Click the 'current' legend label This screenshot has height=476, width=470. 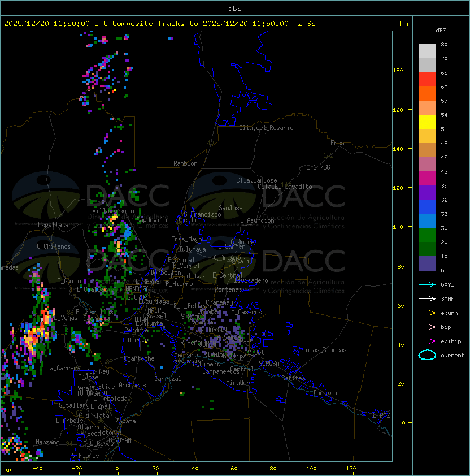[x=452, y=355]
